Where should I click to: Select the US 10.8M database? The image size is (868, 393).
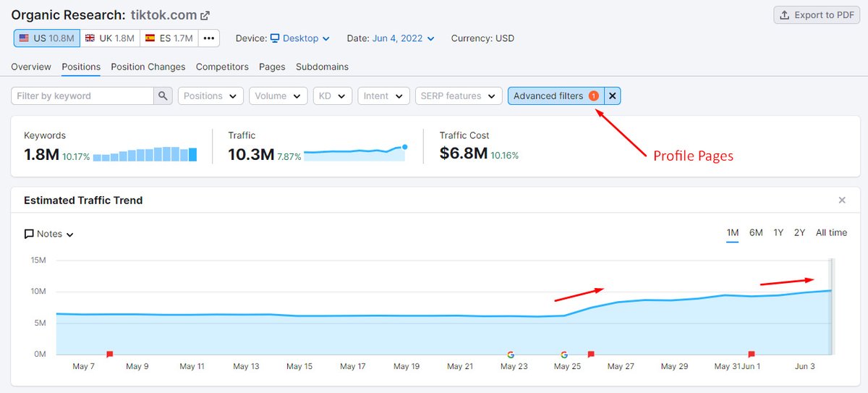pyautogui.click(x=47, y=38)
